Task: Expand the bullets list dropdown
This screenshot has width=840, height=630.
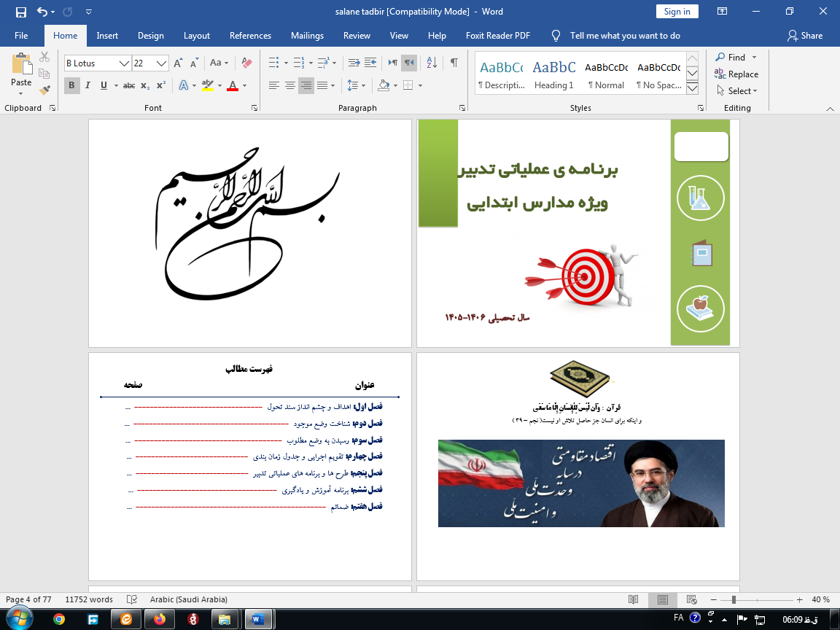Action: click(286, 63)
